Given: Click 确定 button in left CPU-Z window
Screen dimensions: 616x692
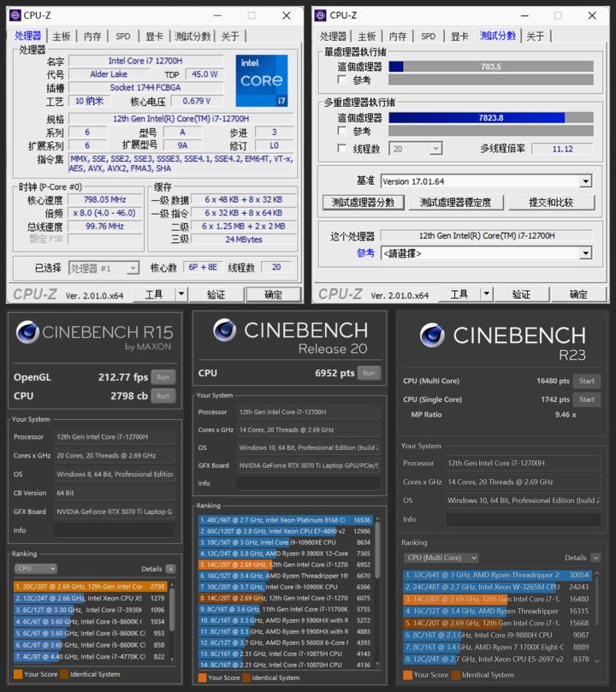Looking at the screenshot, I should point(273,294).
